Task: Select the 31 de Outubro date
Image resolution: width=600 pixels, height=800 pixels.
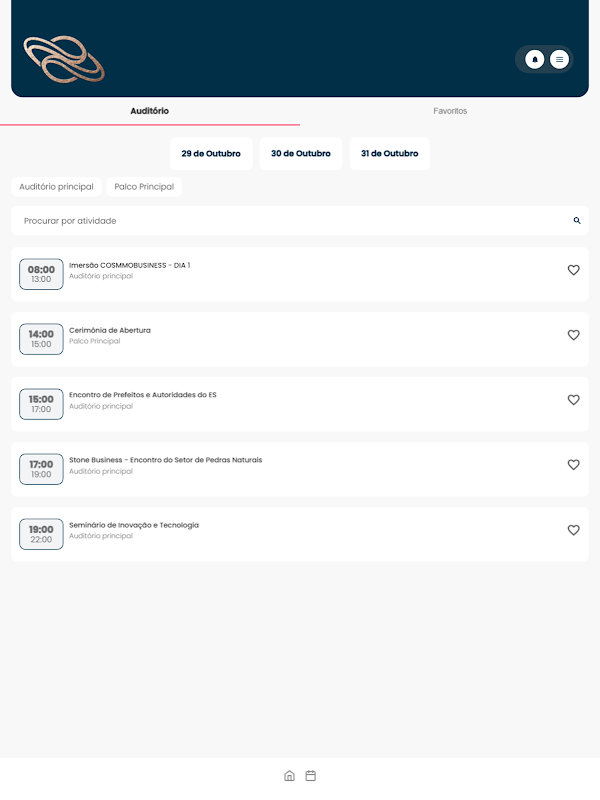Action: coord(390,153)
